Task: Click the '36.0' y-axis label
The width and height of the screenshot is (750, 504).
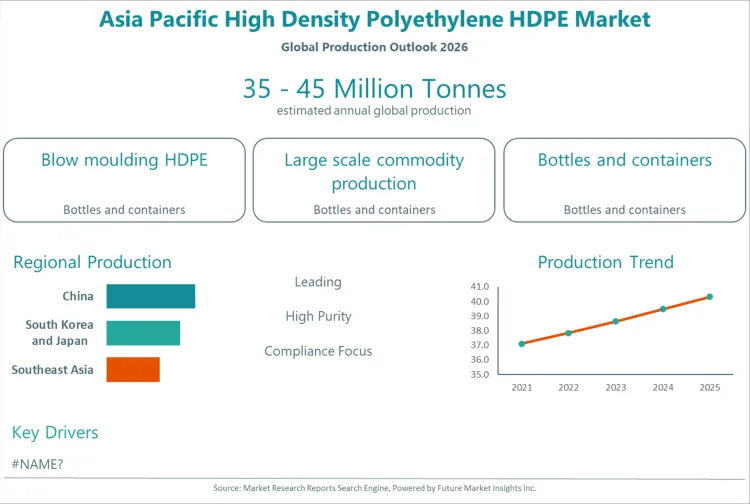Action: pos(480,360)
